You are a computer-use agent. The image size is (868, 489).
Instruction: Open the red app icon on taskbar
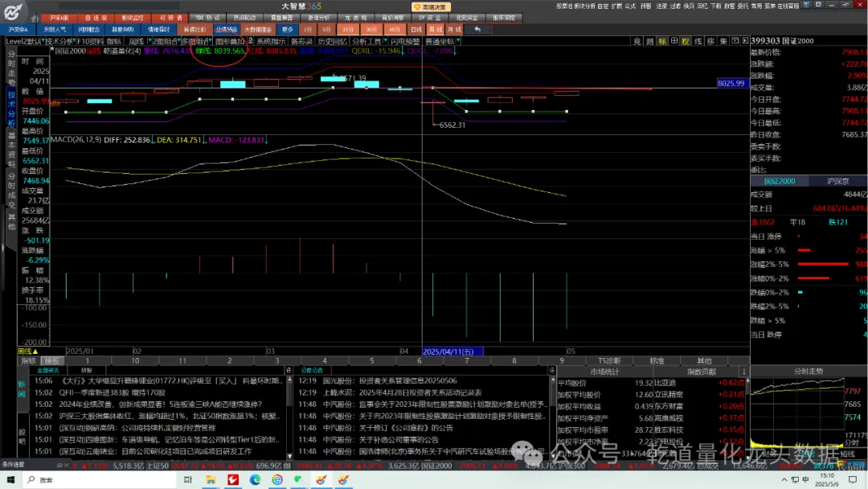pos(233,479)
